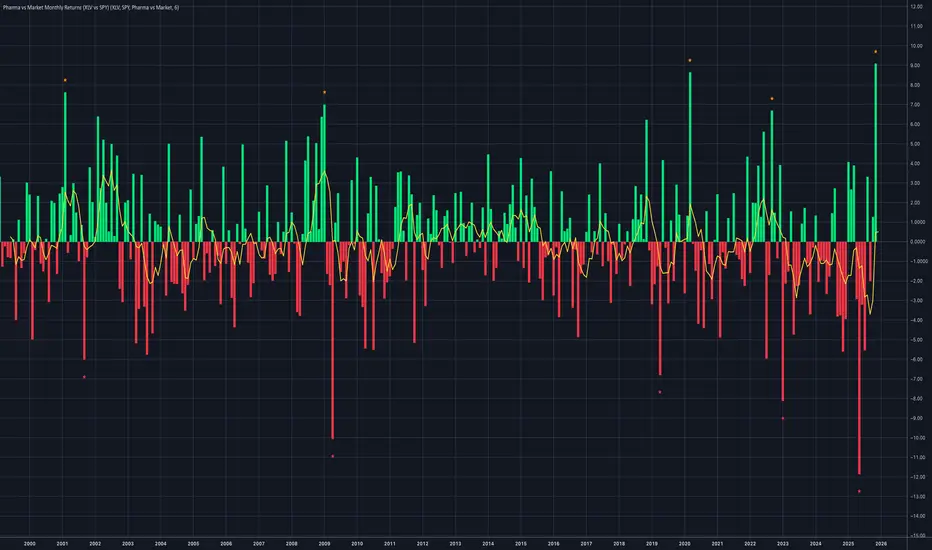Click the red dot below the 2025 lowest bar
Image resolution: width=932 pixels, height=550 pixels.
click(859, 491)
